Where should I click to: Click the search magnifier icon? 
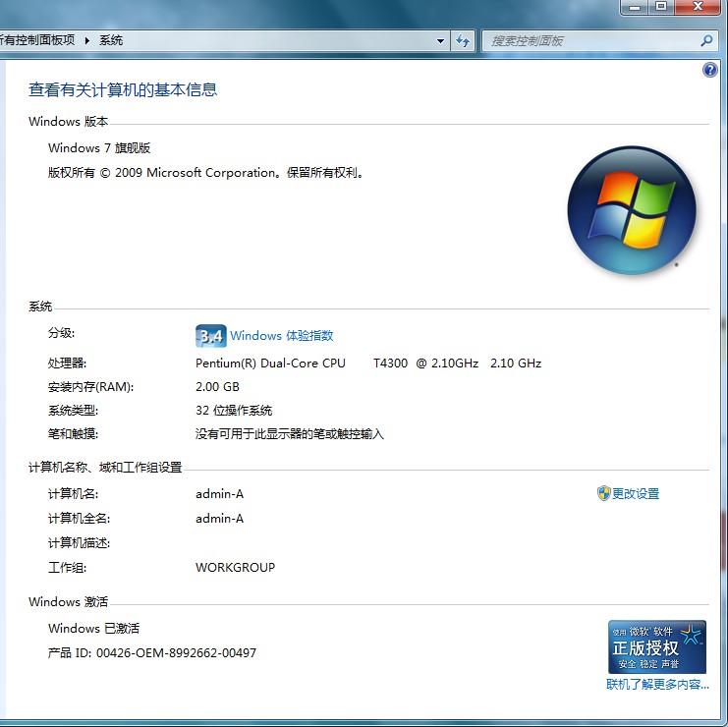click(x=706, y=41)
